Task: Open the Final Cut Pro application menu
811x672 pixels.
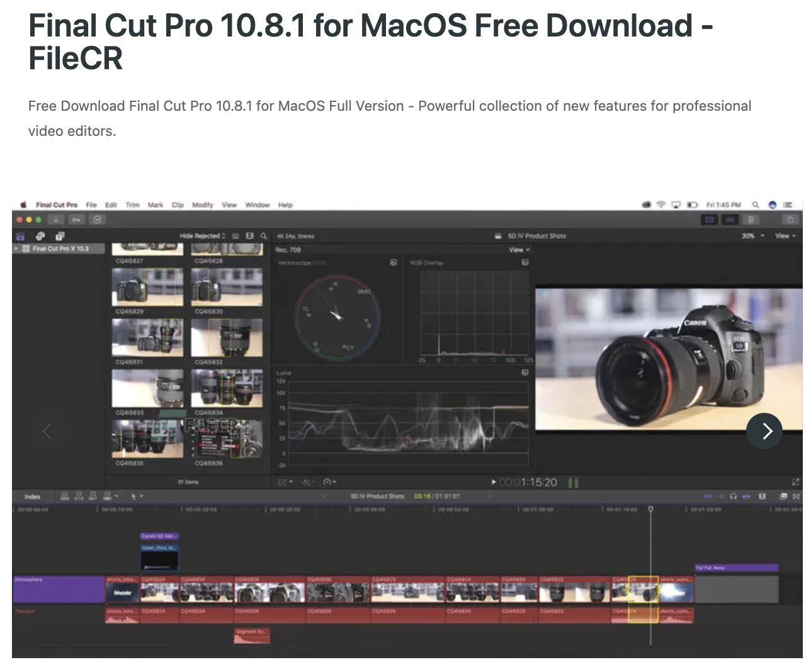Action: click(x=57, y=205)
